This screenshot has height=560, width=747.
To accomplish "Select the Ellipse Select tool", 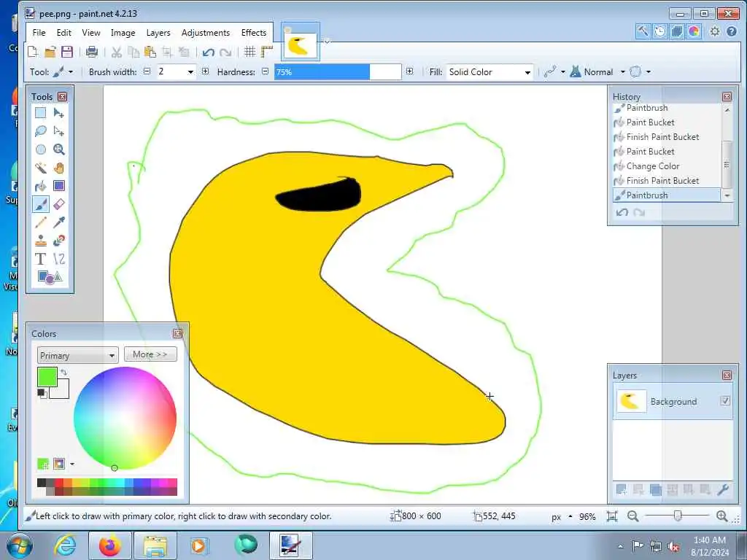I will (41, 149).
